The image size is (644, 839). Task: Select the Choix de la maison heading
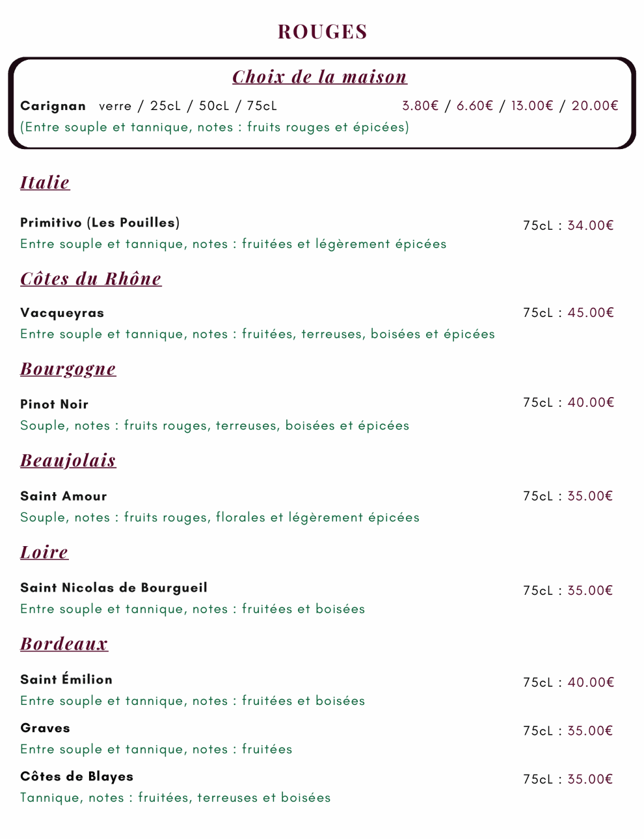coord(319,77)
